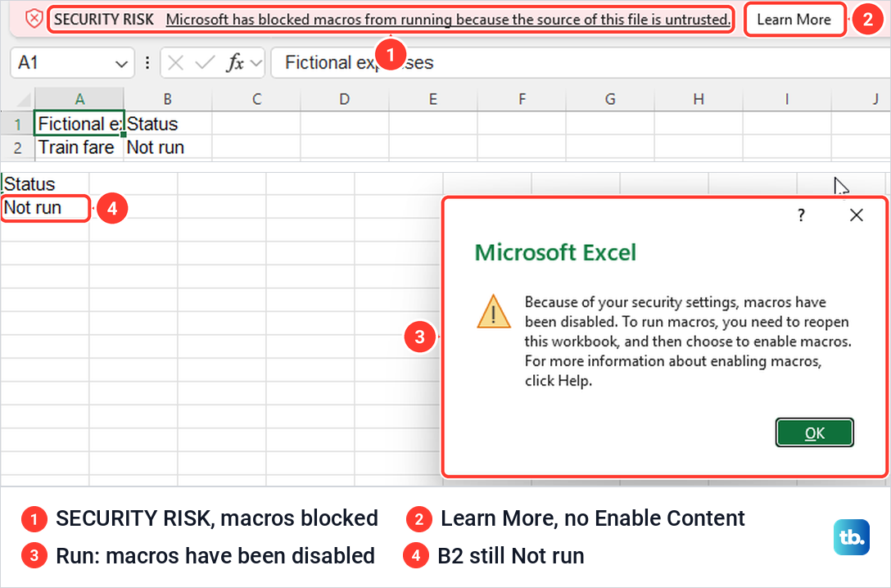Click inside the Name Box showing A1
Image resolution: width=891 pixels, height=588 pixels.
[x=61, y=62]
